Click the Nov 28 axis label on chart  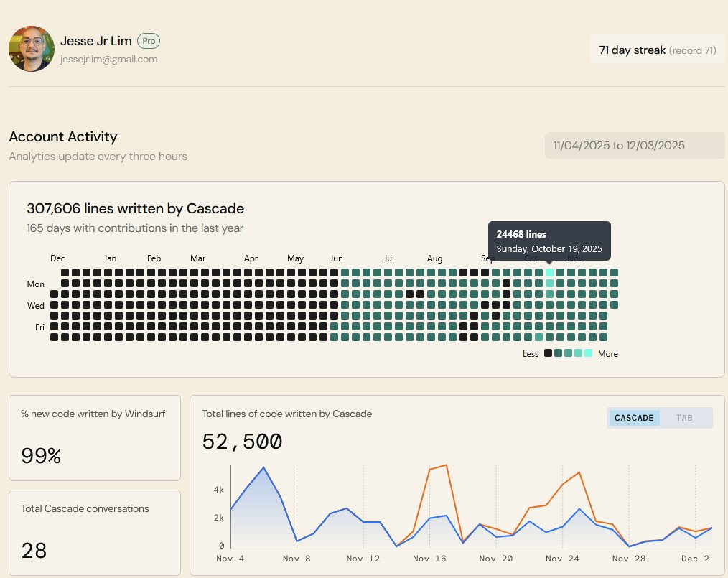click(x=629, y=559)
